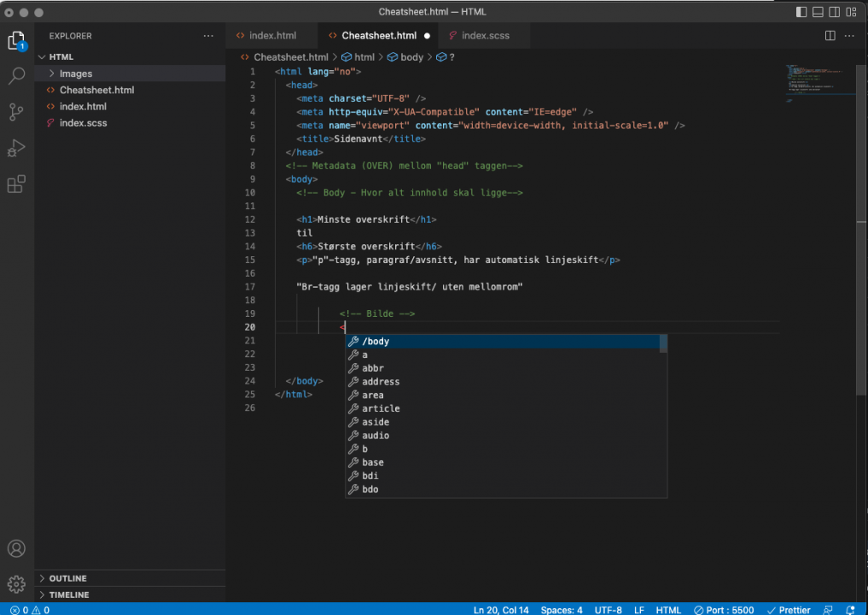Screen dimensions: 868x615
Task: Click the Prettier status bar button
Action: pos(789,610)
